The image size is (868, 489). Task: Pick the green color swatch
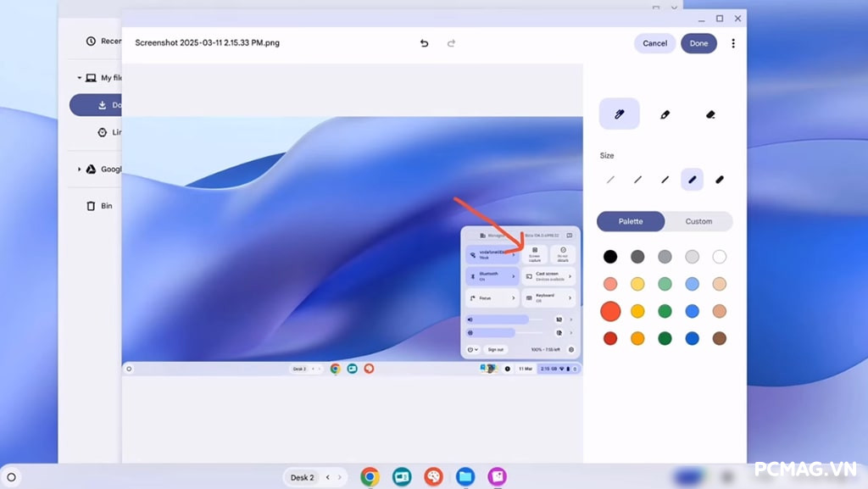(665, 311)
